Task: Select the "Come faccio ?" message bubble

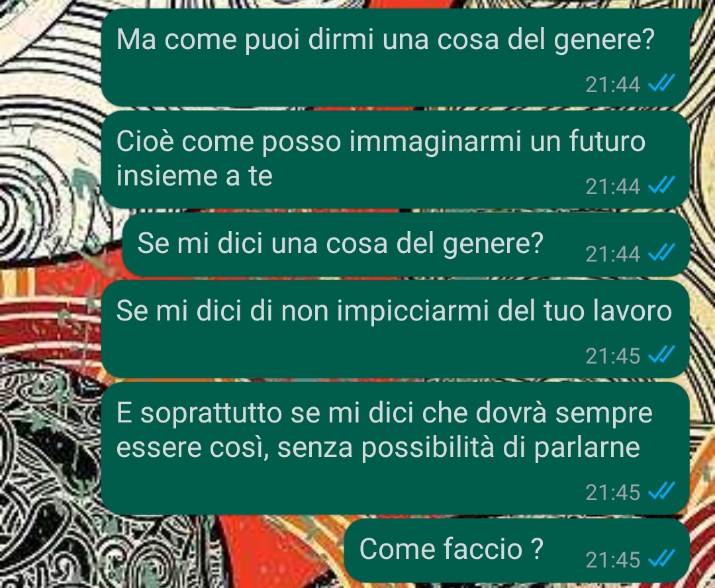Action: point(516,550)
